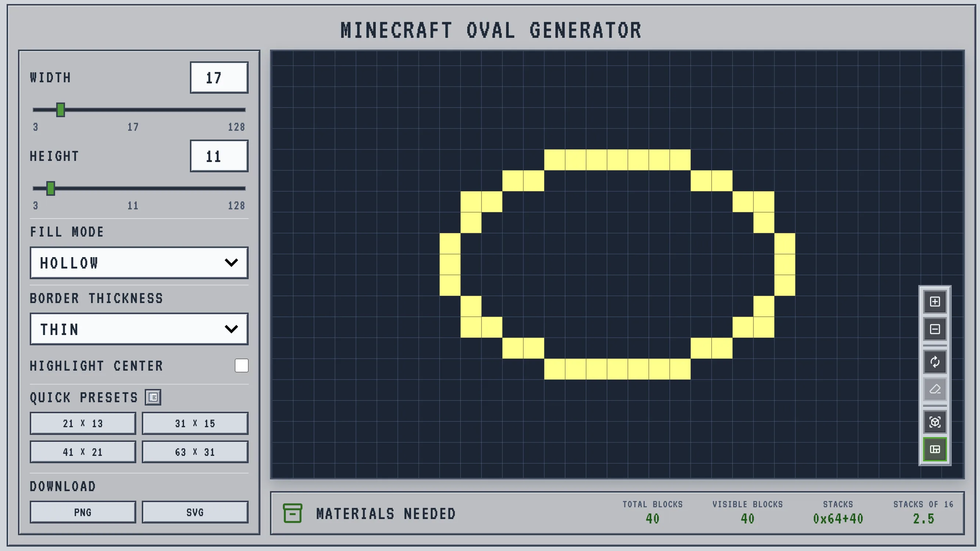Apply the 63 x 31 preset
This screenshot has width=980, height=551.
(x=195, y=452)
